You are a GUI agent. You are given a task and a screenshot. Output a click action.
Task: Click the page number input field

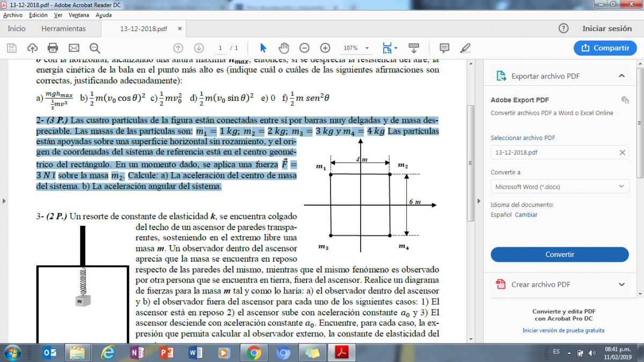coord(220,48)
